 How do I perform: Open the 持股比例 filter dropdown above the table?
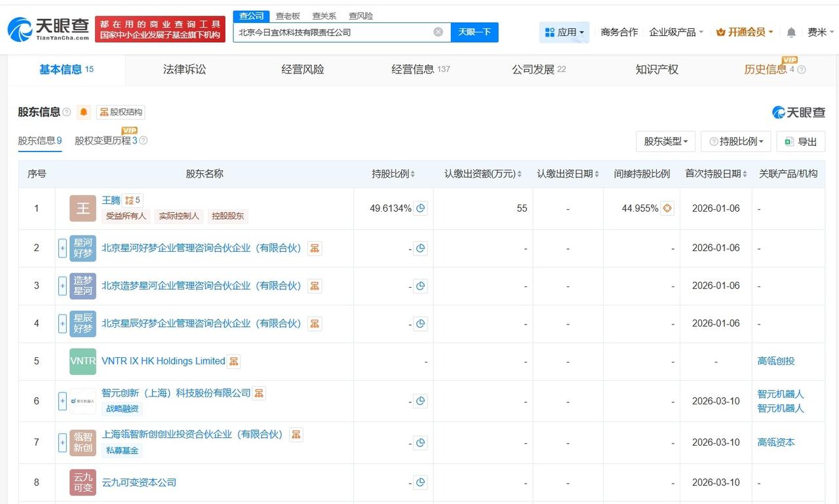(x=736, y=141)
